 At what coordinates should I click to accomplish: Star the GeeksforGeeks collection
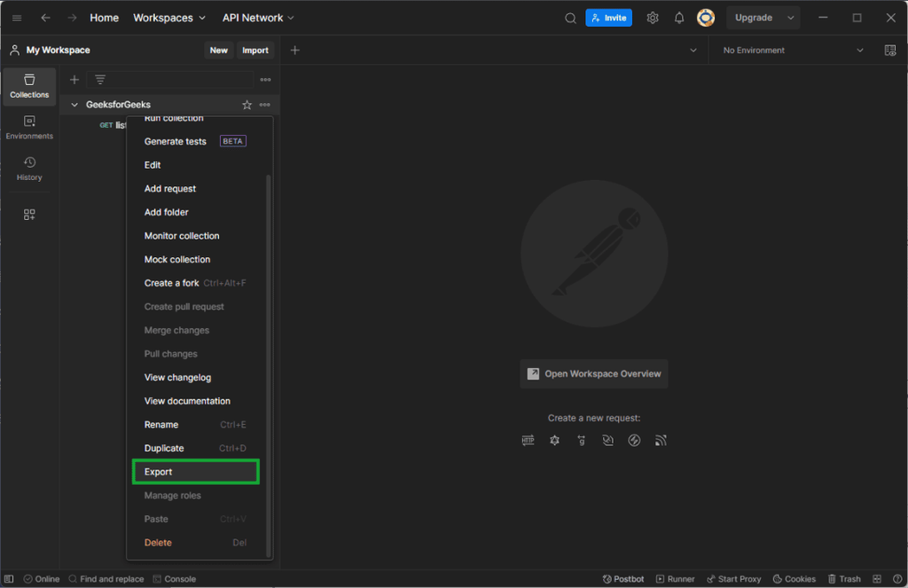pyautogui.click(x=247, y=105)
